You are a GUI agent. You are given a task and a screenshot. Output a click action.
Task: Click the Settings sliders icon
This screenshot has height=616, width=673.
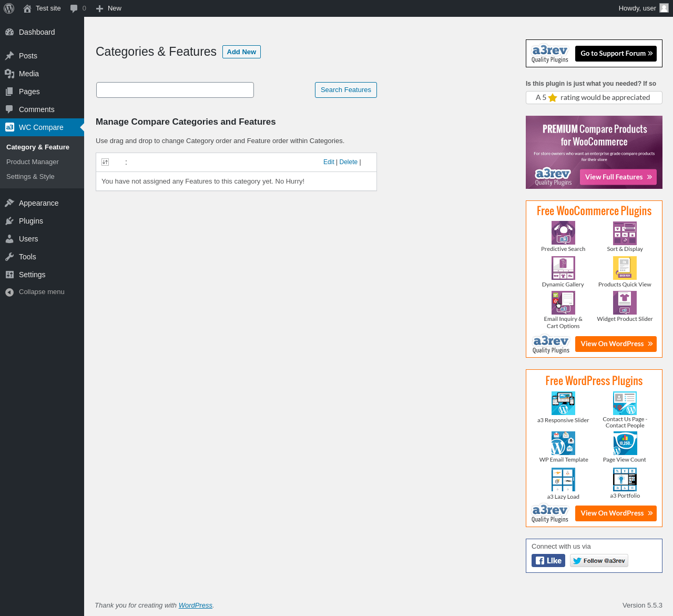click(x=9, y=275)
